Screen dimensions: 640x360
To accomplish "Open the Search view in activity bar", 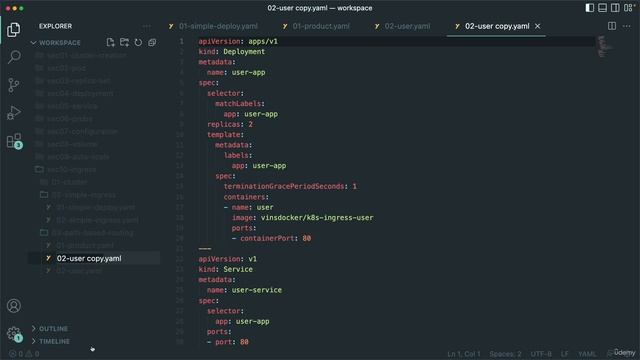I will 13,57.
